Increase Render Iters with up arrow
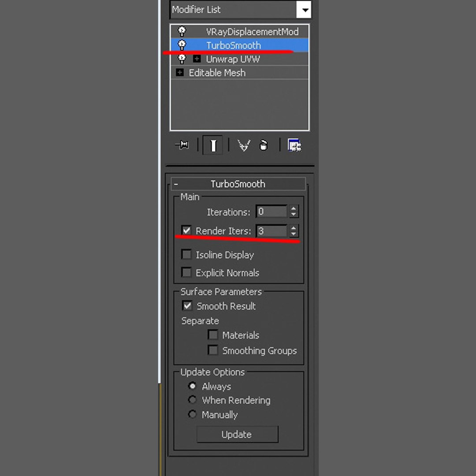 pyautogui.click(x=293, y=228)
